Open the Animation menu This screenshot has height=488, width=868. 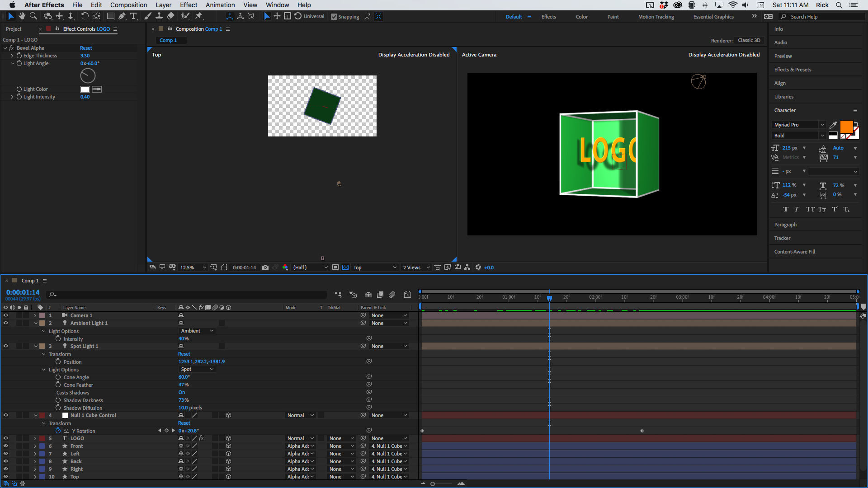coord(220,5)
